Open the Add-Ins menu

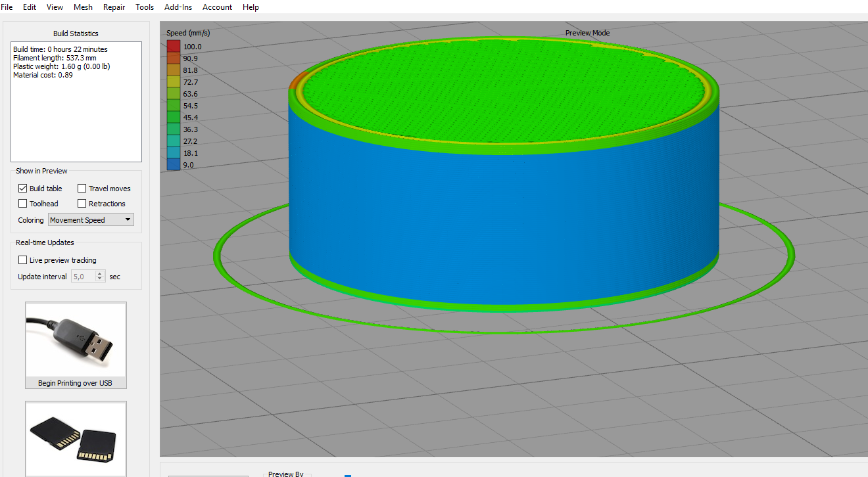178,7
